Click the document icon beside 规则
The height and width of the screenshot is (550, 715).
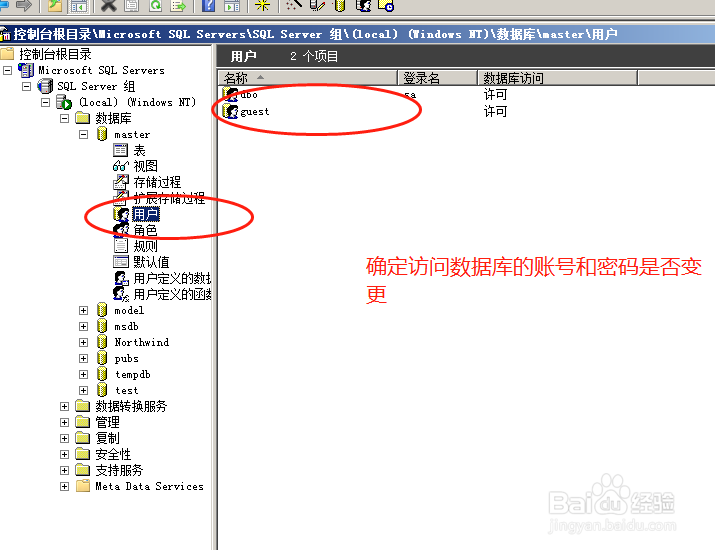[121, 245]
